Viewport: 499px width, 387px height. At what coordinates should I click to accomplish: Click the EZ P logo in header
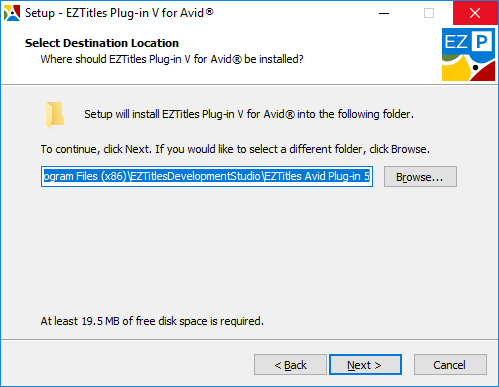tap(468, 54)
